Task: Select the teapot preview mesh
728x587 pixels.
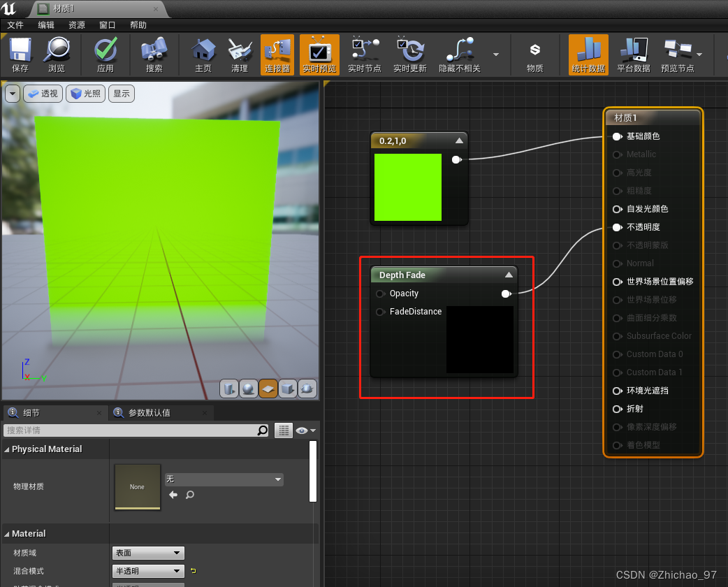Action: [307, 389]
